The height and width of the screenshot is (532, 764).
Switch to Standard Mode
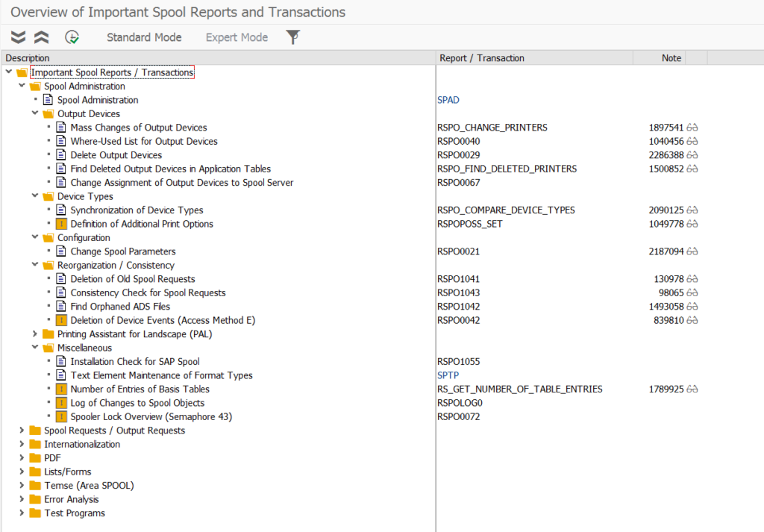[144, 37]
